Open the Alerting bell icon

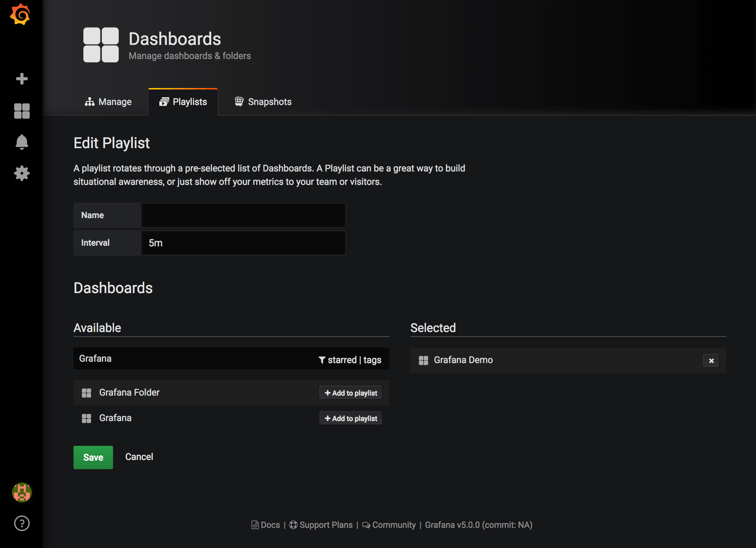pos(22,142)
